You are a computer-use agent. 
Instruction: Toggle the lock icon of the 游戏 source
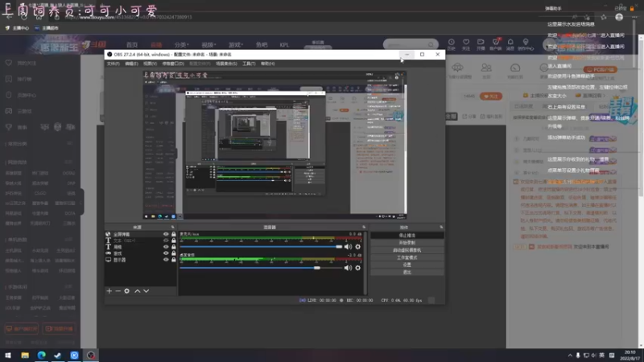[173, 253]
